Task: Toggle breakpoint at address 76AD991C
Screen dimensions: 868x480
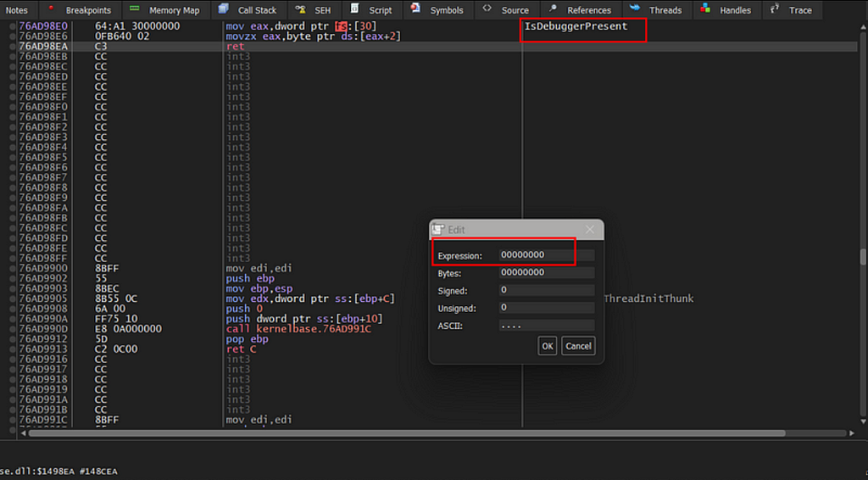Action: coord(12,420)
